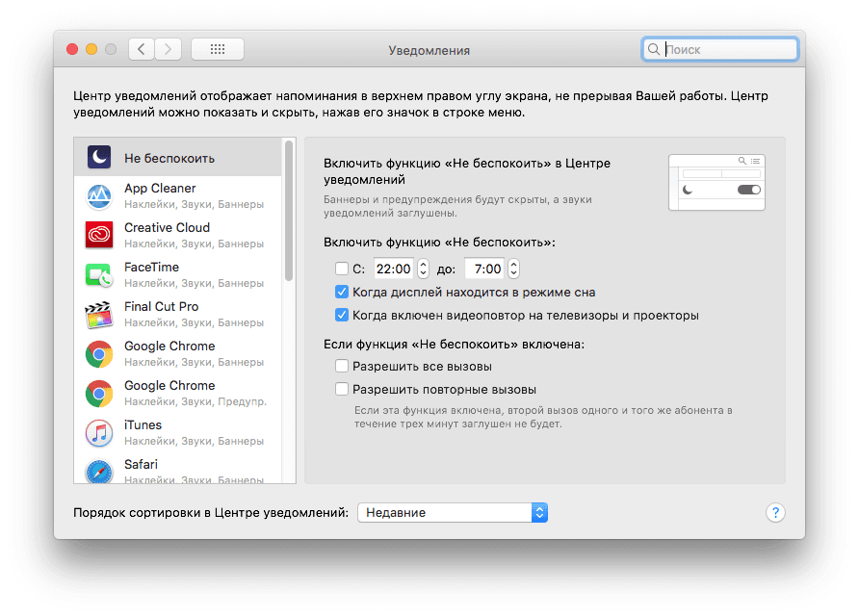Screen dimensions: 859x616
Task: Toggle 'Разрешить повторные вызовы' checkbox
Action: coord(342,390)
